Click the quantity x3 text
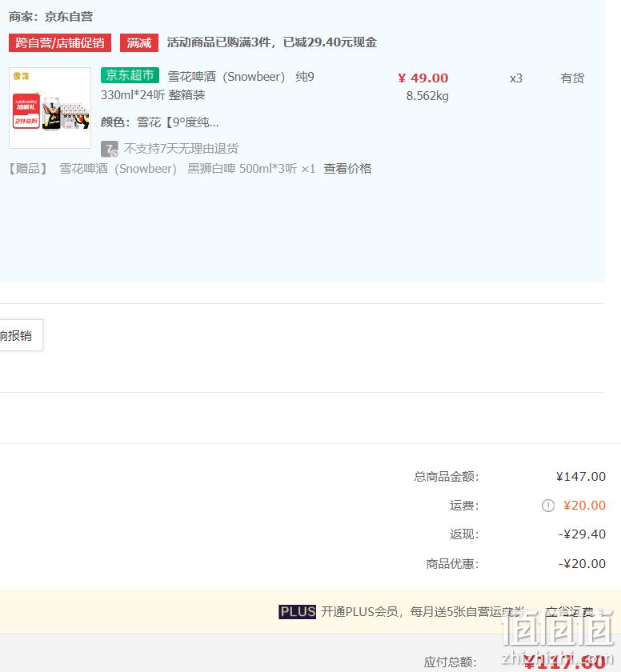This screenshot has height=672, width=621. point(516,78)
